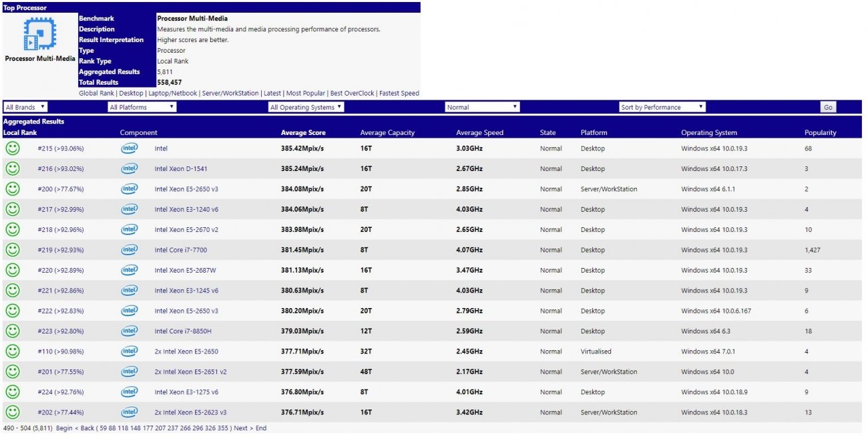Open rank link #215 (>93.06%)
The height and width of the screenshot is (439, 868).
61,148
